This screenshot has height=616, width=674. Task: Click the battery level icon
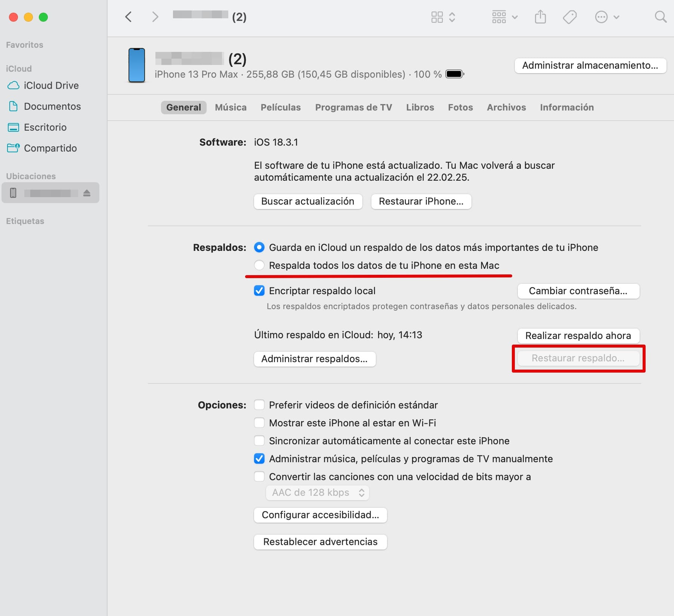tap(455, 74)
